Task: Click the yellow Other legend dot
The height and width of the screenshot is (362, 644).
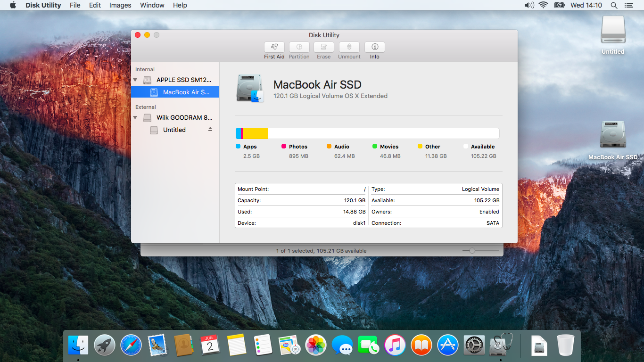Action: pos(420,147)
